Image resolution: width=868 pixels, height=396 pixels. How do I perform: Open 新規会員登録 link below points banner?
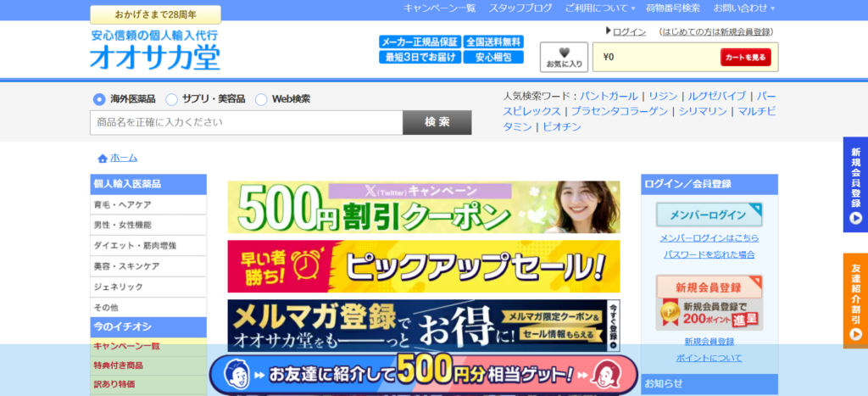tap(709, 341)
